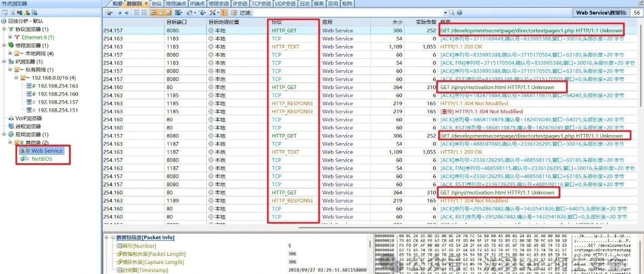The height and width of the screenshot is (274, 644).
Task: Select Web Service under 其他类
Action: click(47, 151)
